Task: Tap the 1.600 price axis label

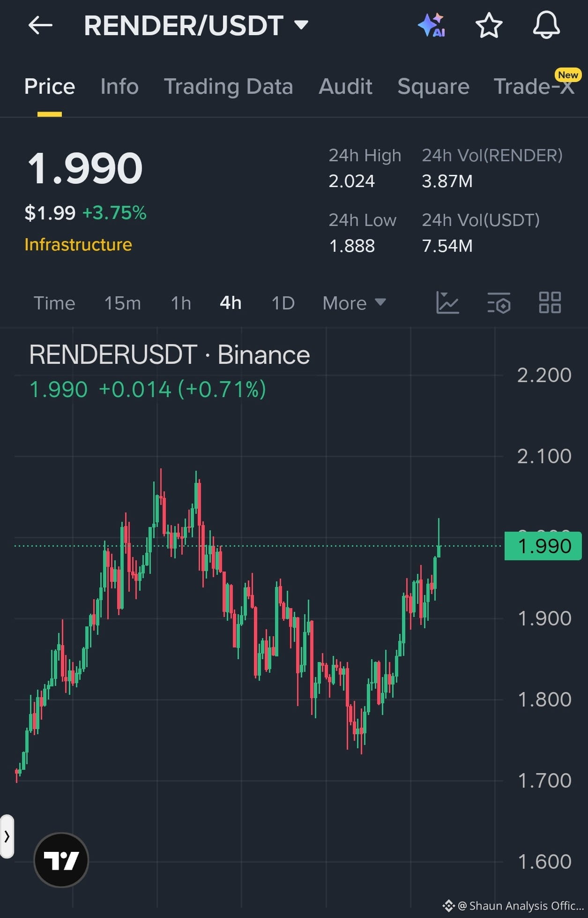Action: coord(544,862)
